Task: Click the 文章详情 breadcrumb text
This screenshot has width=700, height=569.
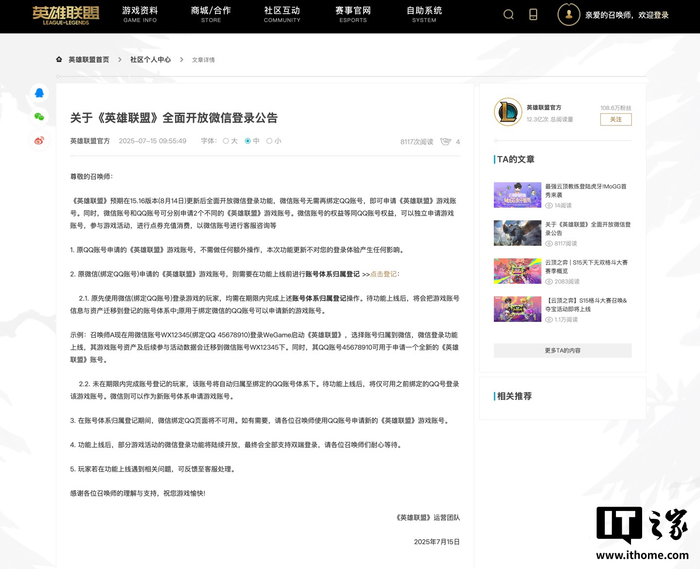Action: tap(203, 60)
